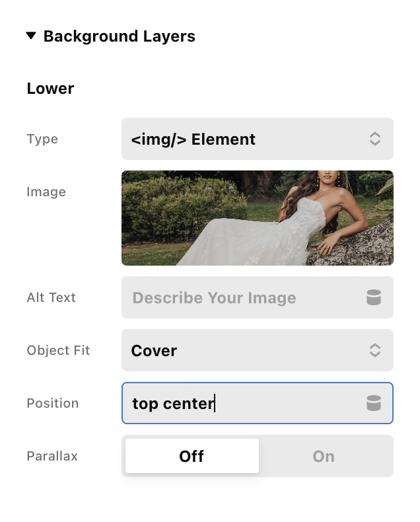Select the bride image thumbnail preview

pos(258,218)
